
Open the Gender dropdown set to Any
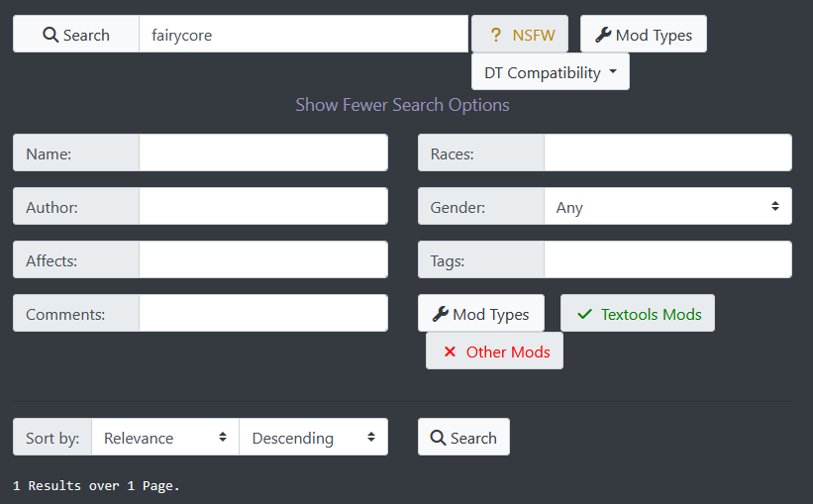(x=667, y=206)
